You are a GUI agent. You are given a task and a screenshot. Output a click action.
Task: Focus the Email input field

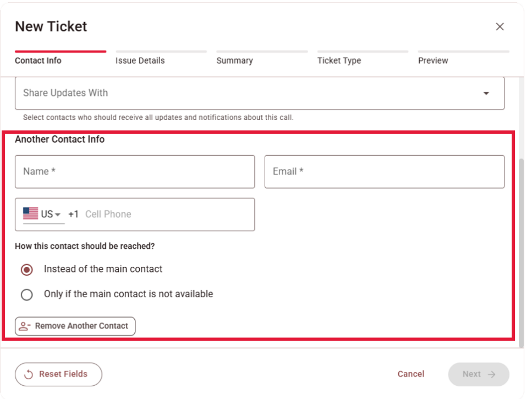(x=384, y=172)
